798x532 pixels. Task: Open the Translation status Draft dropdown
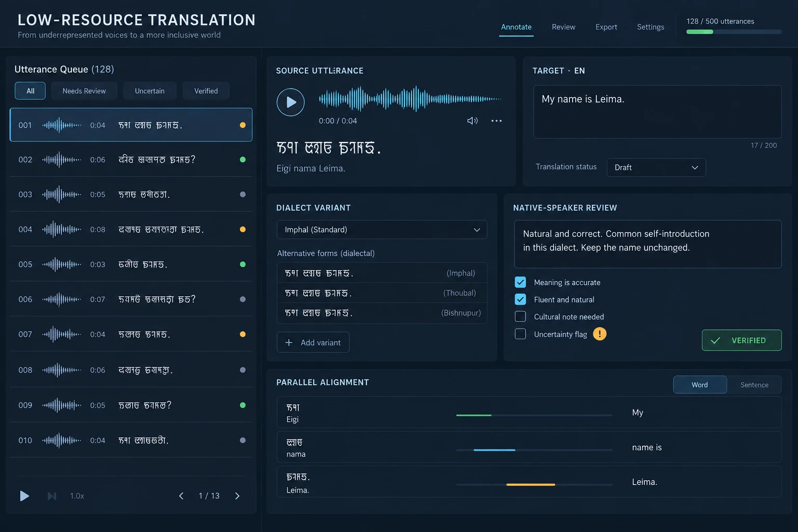pyautogui.click(x=656, y=167)
